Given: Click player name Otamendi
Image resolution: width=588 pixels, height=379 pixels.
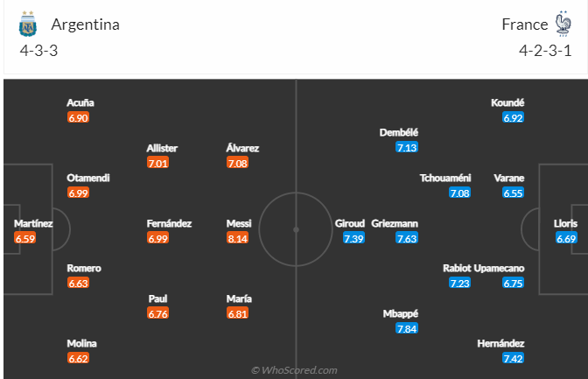Looking at the screenshot, I should (x=88, y=178).
